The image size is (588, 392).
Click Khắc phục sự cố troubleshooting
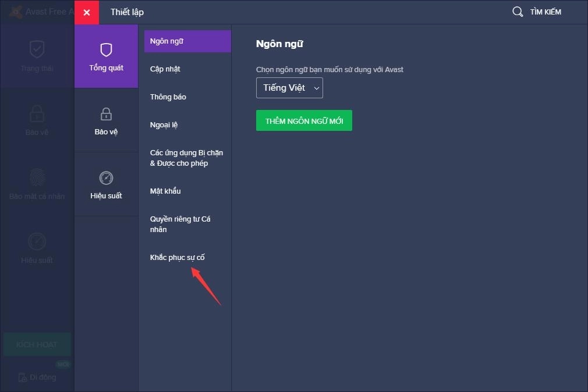(178, 258)
